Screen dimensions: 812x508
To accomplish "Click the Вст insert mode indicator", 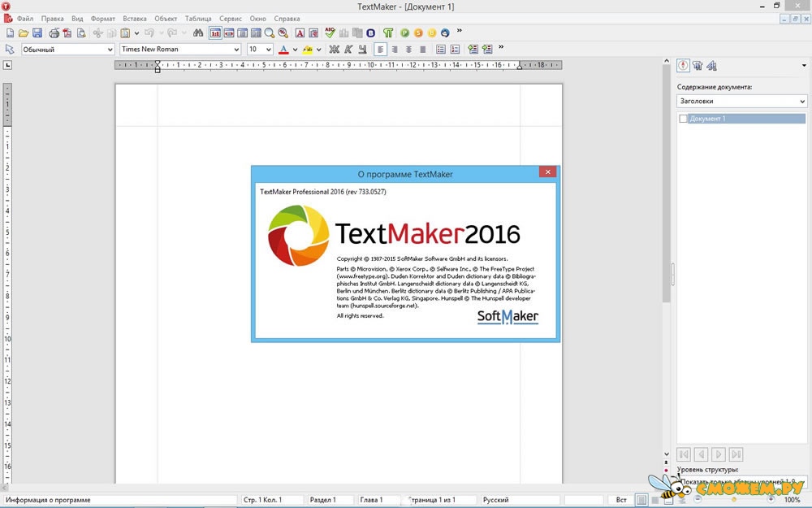I will coord(621,500).
